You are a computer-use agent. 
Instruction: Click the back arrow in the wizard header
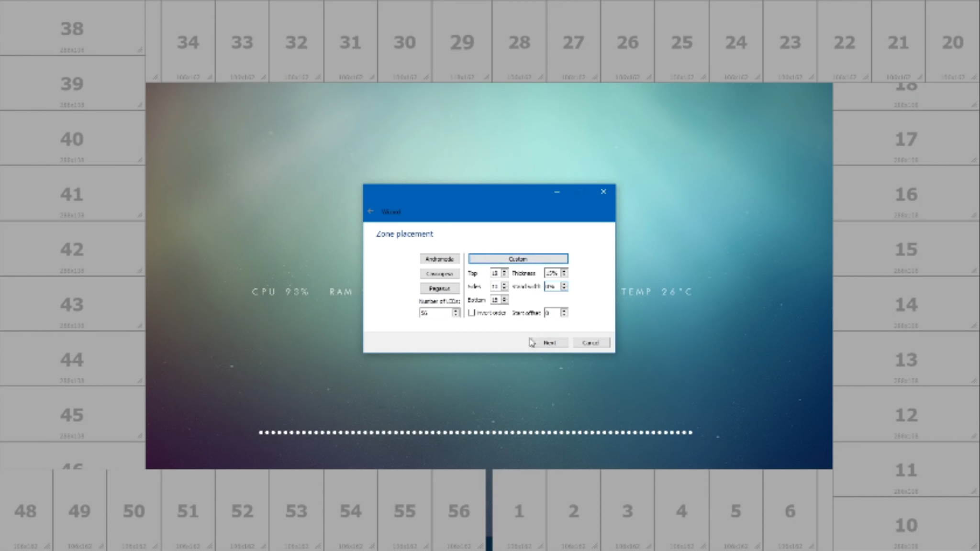click(x=370, y=211)
